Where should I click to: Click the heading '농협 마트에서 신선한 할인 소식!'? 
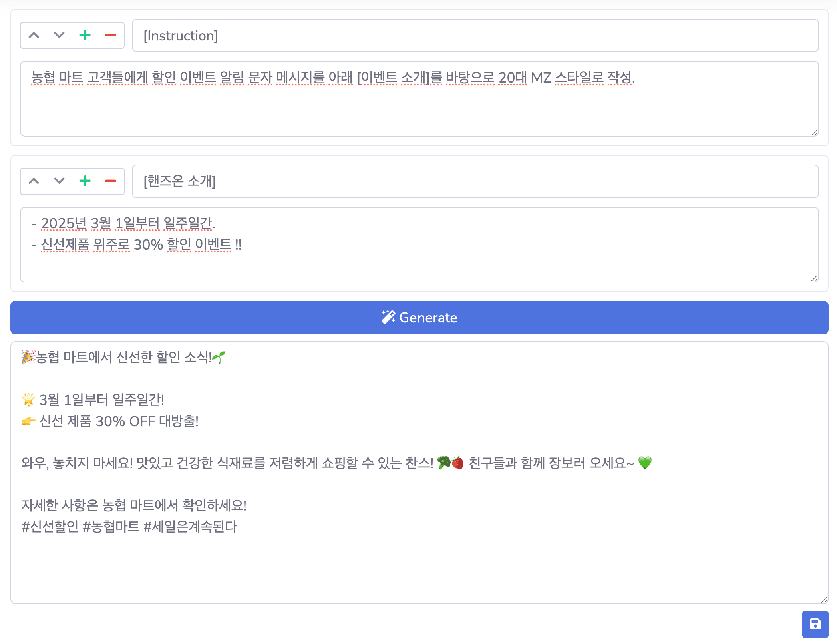[124, 357]
